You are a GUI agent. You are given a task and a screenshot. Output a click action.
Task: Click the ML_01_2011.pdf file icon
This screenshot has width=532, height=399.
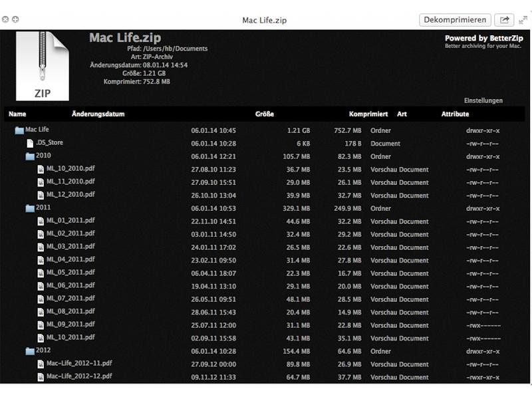coord(41,221)
